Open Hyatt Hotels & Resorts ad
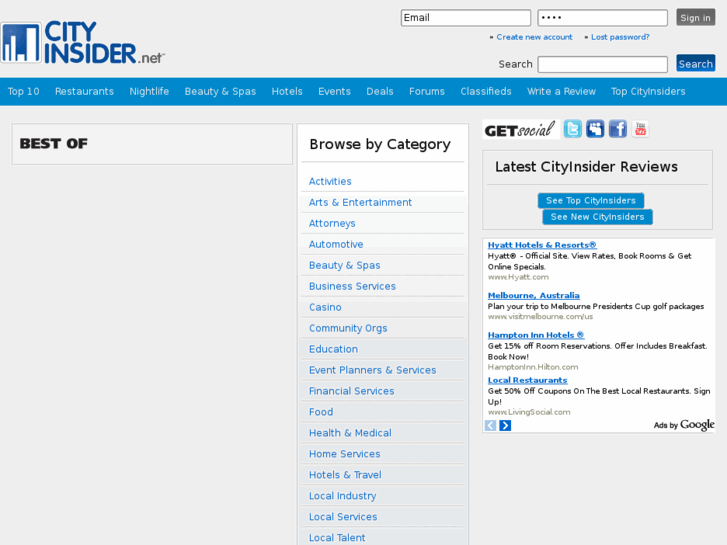This screenshot has width=727, height=545. coord(542,245)
